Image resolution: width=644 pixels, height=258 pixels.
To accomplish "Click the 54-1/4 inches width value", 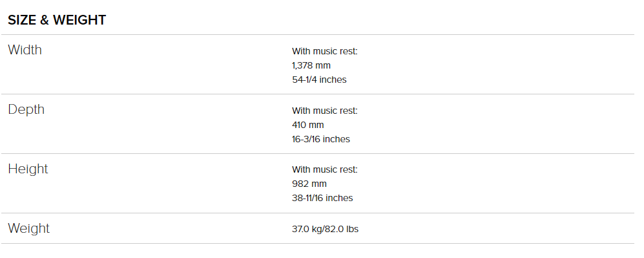I will click(x=319, y=80).
